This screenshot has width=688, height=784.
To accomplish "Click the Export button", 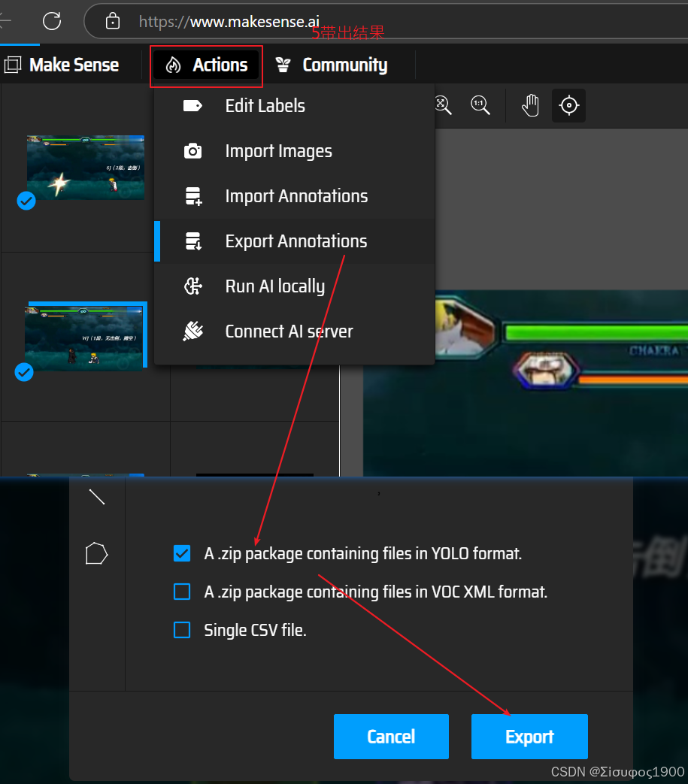I will (x=529, y=737).
